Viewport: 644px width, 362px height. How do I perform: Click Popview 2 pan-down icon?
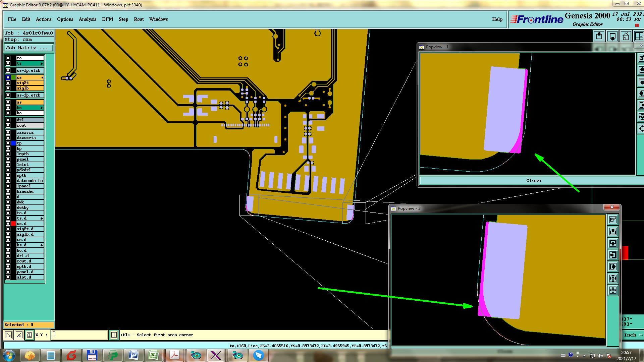[x=613, y=243]
